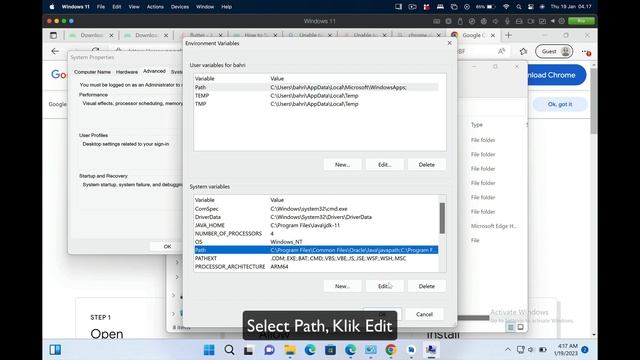
Task: Select the user variable TMP row
Action: 316,104
